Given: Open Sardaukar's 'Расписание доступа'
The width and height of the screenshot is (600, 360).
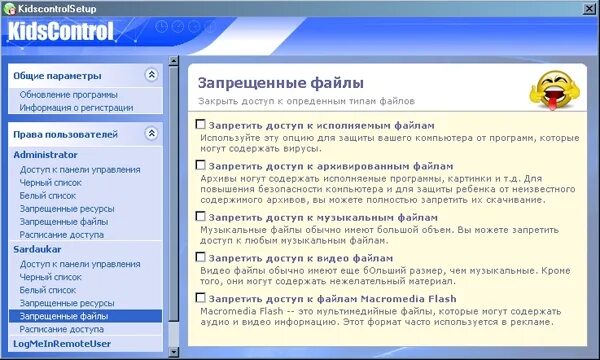Looking at the screenshot, I should coord(62,329).
